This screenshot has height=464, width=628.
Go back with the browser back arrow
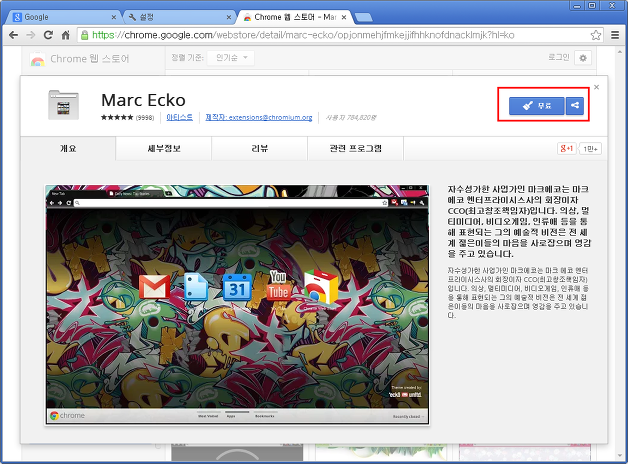point(13,35)
